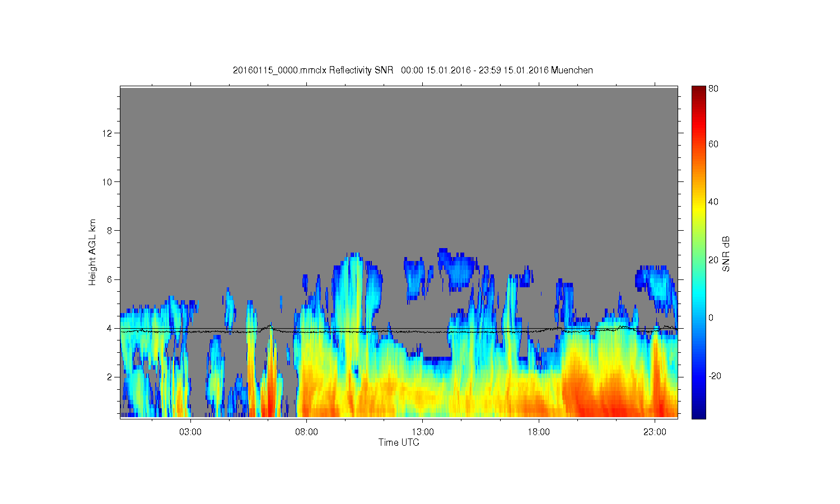840x504 pixels.
Task: Click the colorbar value '20'
Action: [713, 260]
